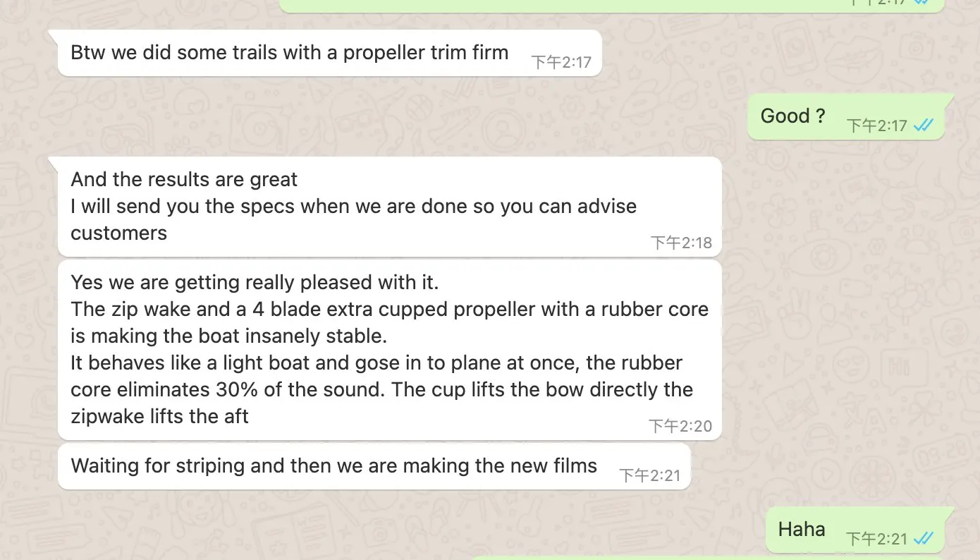
Task: Click the 下午2:21 timestamp beside "Haha"
Action: 876,539
